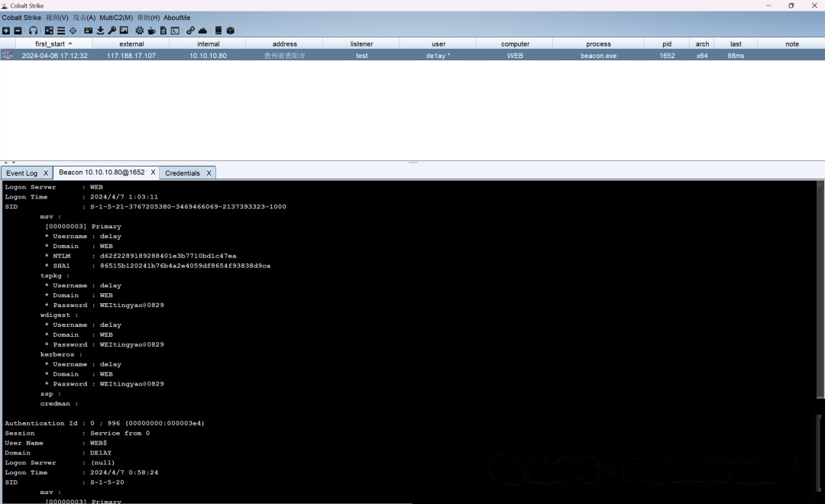Select session cell 117.188.17.107

coord(131,55)
